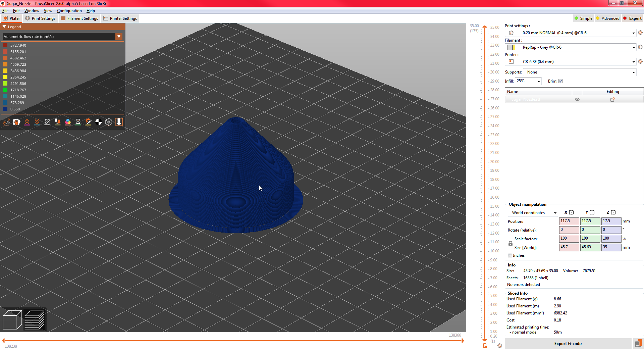Open the Infill percentage dropdown
Viewport: 644px width, 349px height.
tap(539, 81)
